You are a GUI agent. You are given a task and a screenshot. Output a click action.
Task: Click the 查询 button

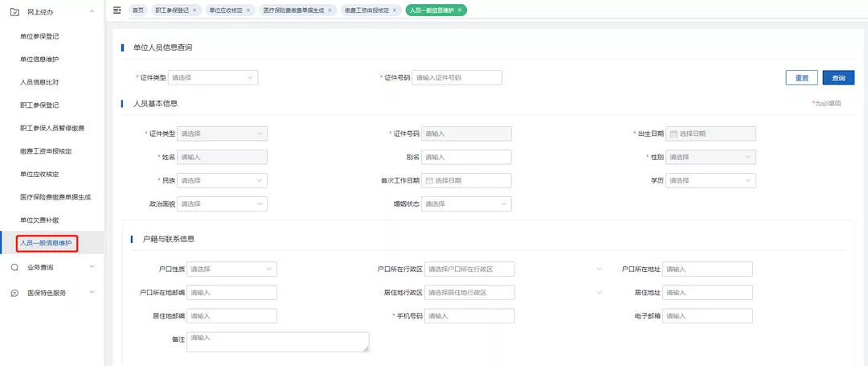tap(839, 78)
